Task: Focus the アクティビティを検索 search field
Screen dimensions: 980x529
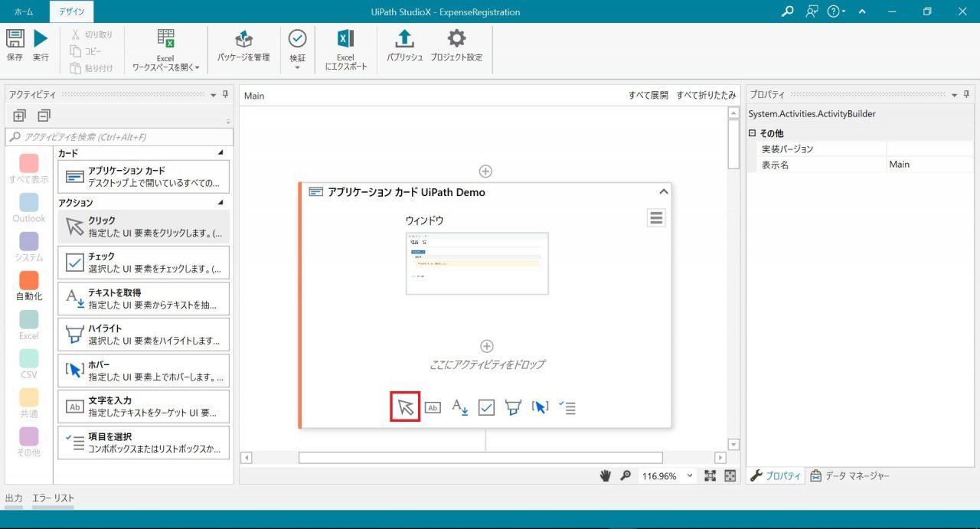Action: 119,137
